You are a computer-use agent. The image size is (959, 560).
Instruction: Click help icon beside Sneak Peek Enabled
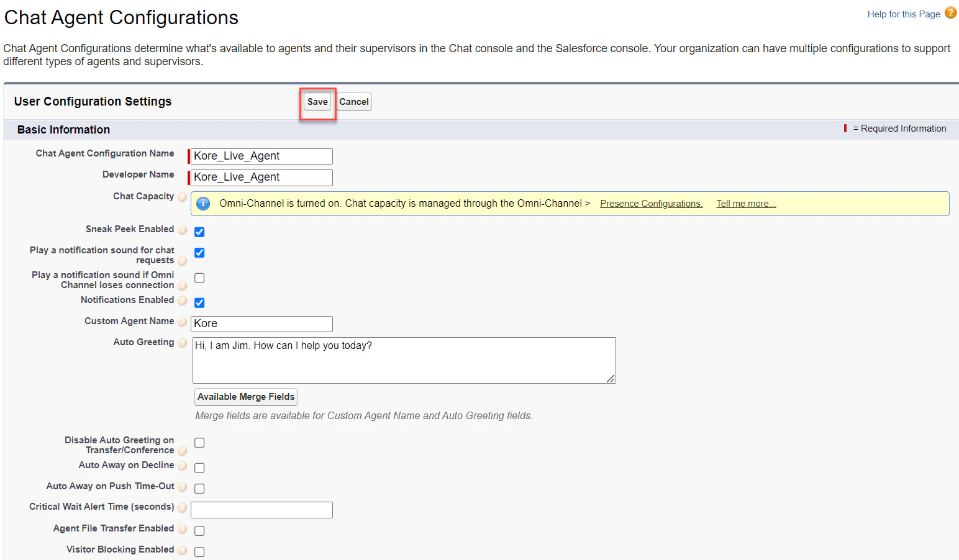pos(182,230)
